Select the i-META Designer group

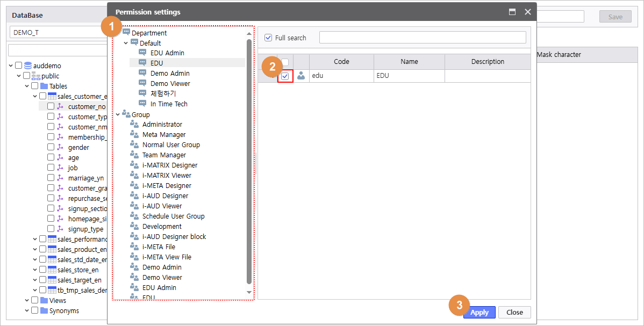coord(167,186)
